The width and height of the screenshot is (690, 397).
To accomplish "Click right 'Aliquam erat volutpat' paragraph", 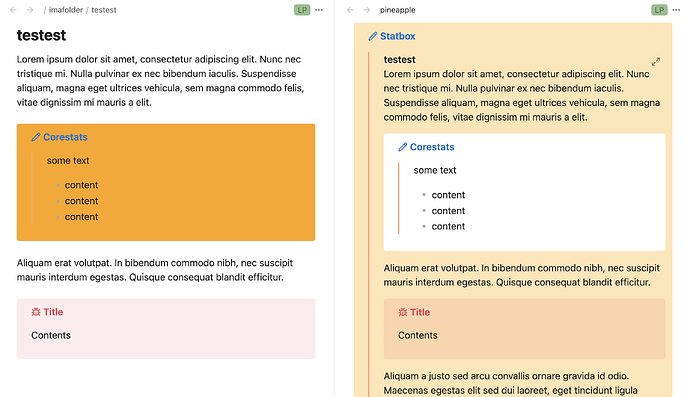I will click(x=522, y=275).
